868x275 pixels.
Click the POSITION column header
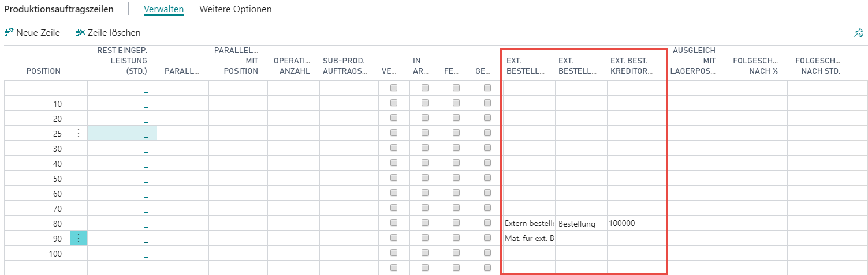[43, 71]
